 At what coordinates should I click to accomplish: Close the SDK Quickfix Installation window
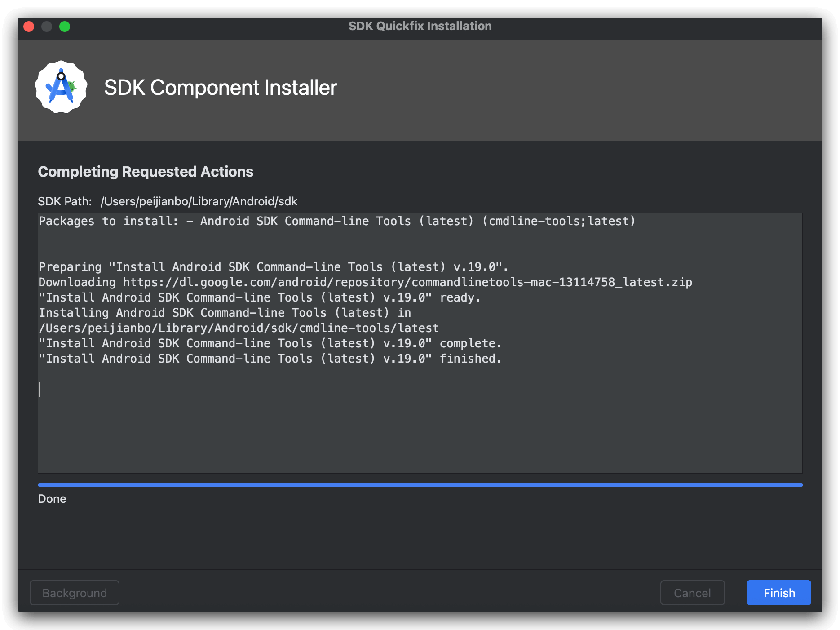click(29, 27)
